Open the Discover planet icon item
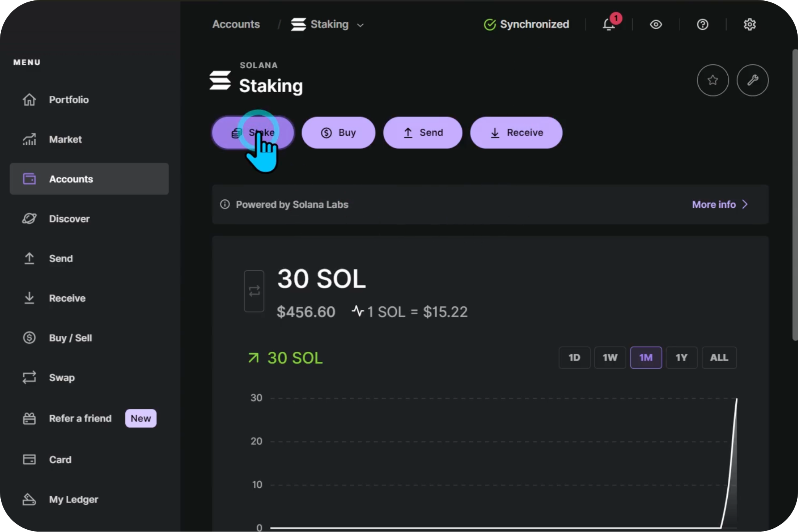The image size is (798, 532). pyautogui.click(x=69, y=219)
